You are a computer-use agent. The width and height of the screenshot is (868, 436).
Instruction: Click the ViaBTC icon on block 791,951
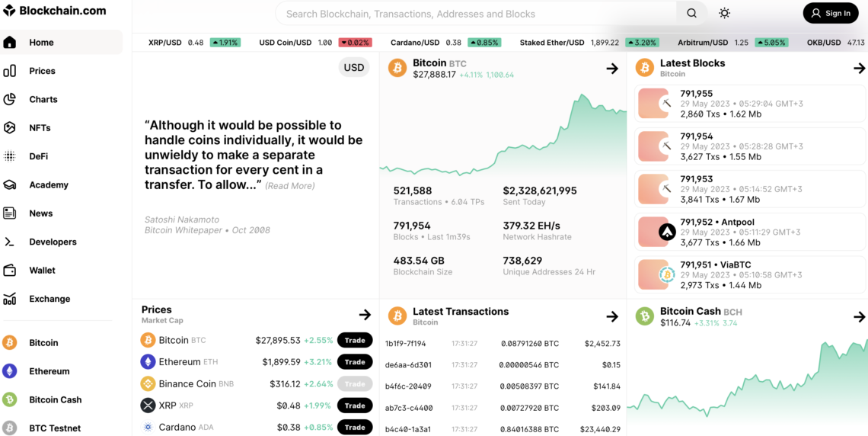click(667, 274)
